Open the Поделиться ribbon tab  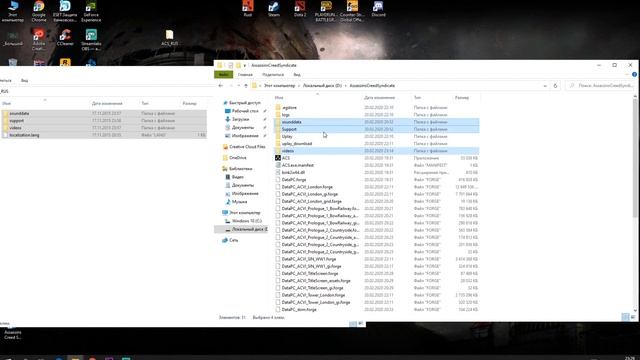pos(273,75)
